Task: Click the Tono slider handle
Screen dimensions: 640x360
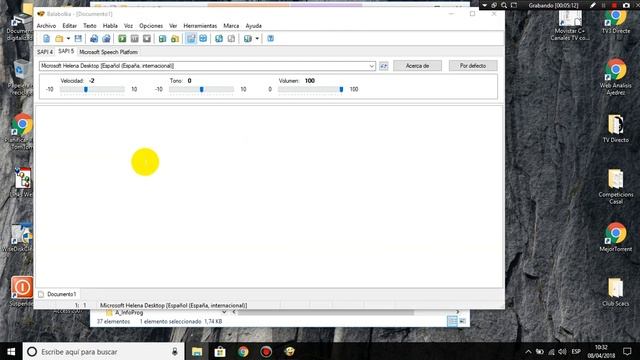Action: (202, 89)
